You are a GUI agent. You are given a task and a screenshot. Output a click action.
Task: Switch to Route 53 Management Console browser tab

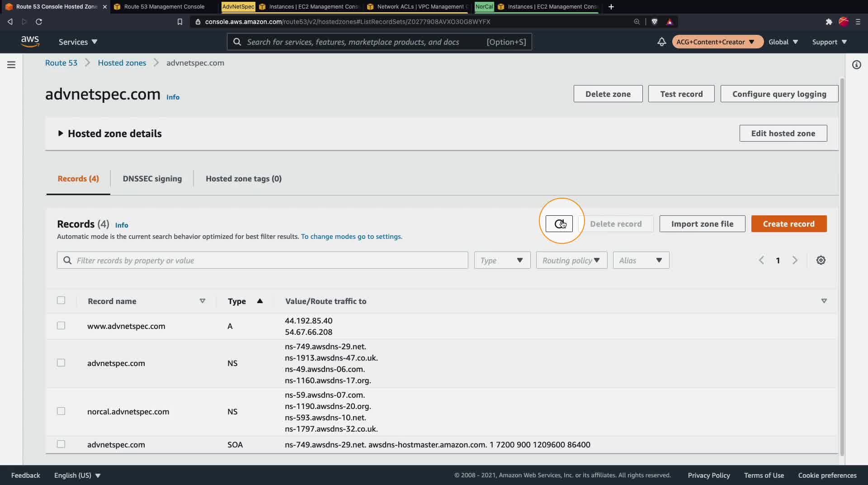coord(164,7)
